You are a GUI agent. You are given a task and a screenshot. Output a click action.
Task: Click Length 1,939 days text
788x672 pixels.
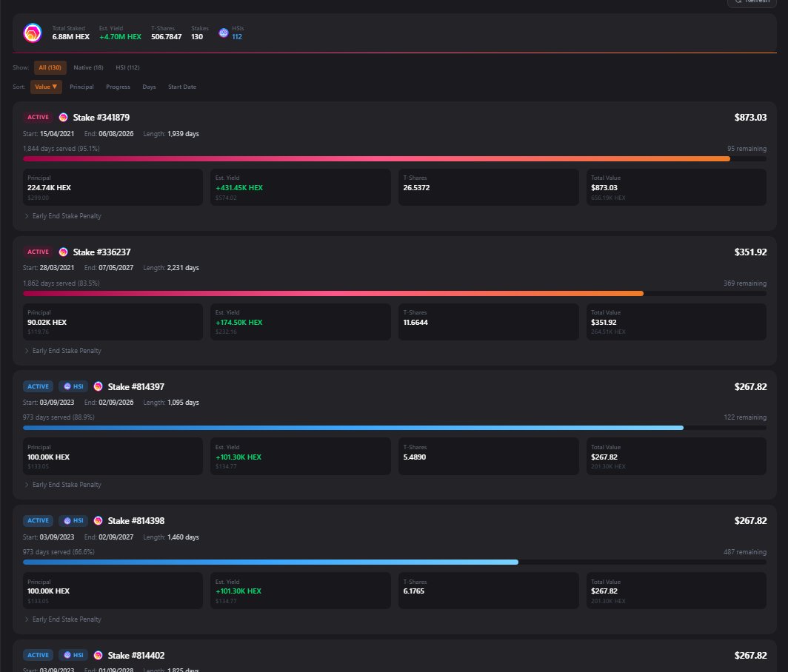click(x=171, y=134)
